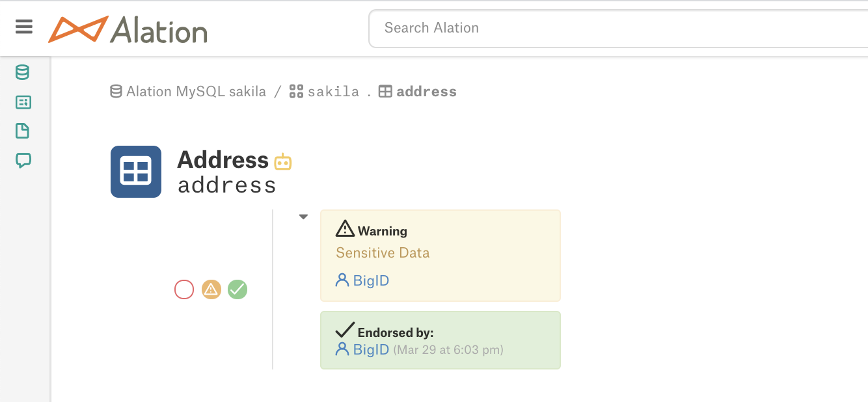Image resolution: width=868 pixels, height=402 pixels.
Task: Open the hamburger navigation menu
Action: click(x=24, y=27)
